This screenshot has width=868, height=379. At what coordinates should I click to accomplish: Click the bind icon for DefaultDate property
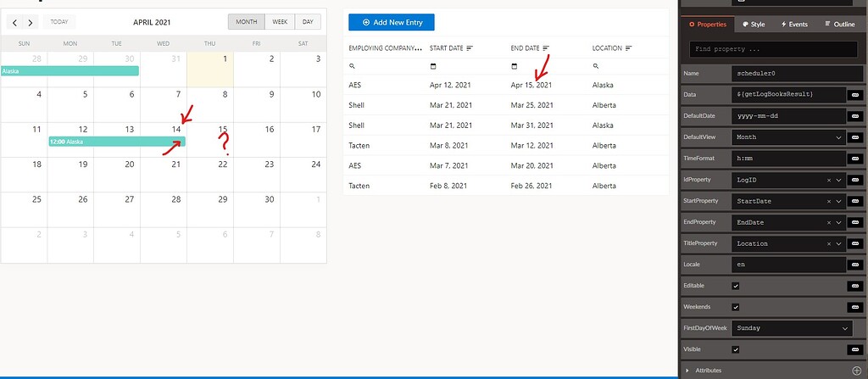(x=854, y=116)
